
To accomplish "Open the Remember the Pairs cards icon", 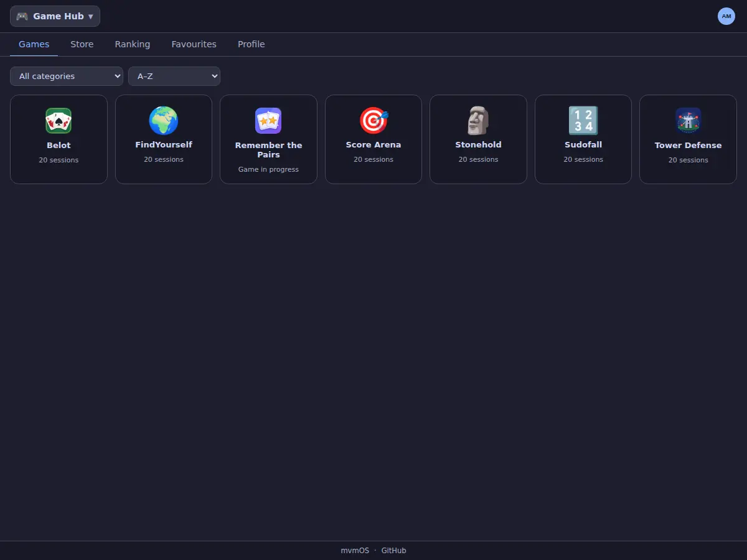I will pos(268,121).
